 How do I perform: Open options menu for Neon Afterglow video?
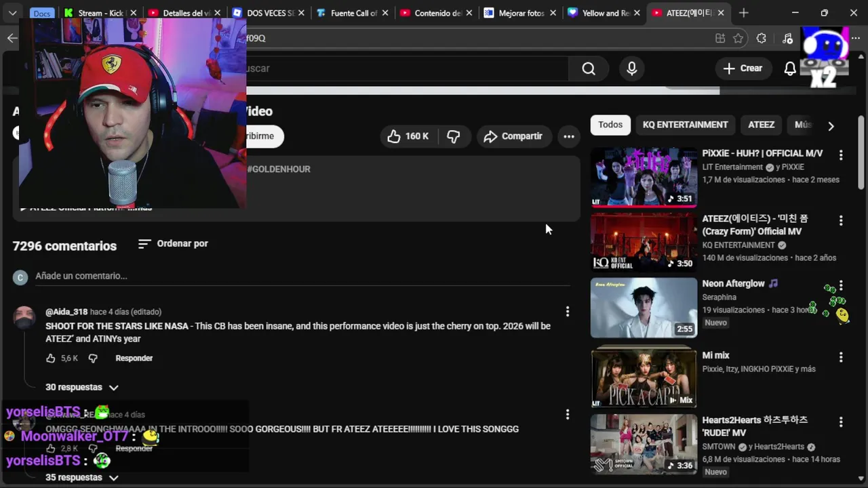pyautogui.click(x=841, y=285)
